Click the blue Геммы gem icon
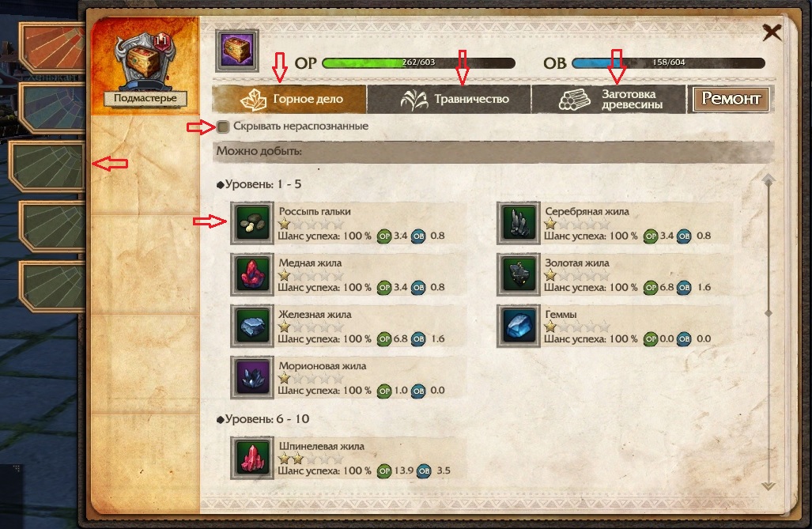Screen dimensions: 812x529 (519, 326)
